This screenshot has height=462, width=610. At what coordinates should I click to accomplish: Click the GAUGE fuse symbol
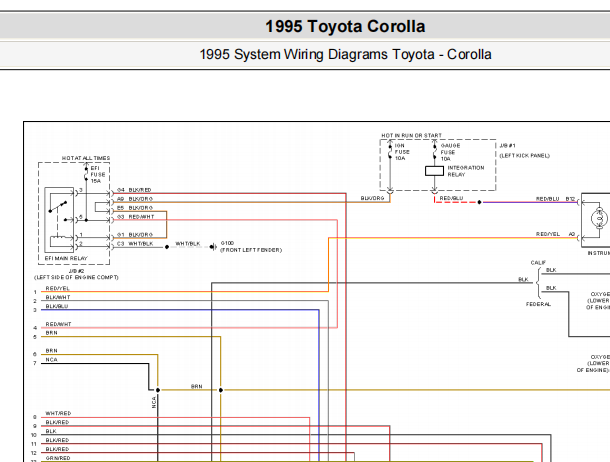point(435,150)
